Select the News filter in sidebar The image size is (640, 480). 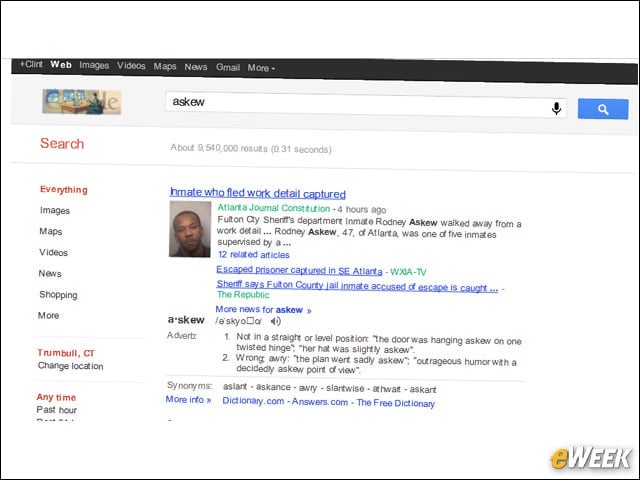coord(50,273)
